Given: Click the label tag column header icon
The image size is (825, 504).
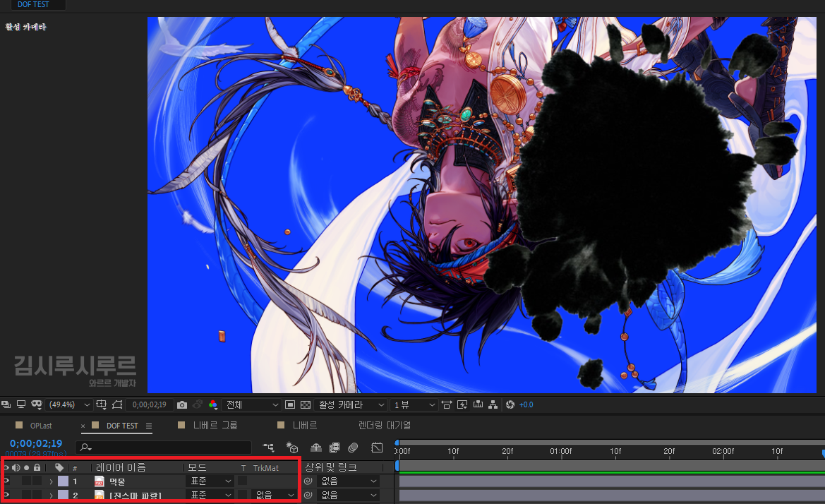Looking at the screenshot, I should tap(59, 467).
